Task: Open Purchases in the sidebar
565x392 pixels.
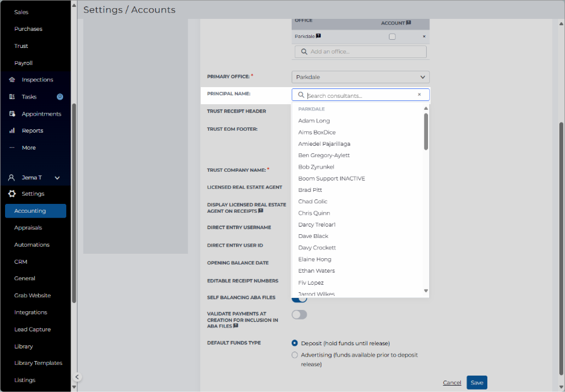Action: pos(28,29)
